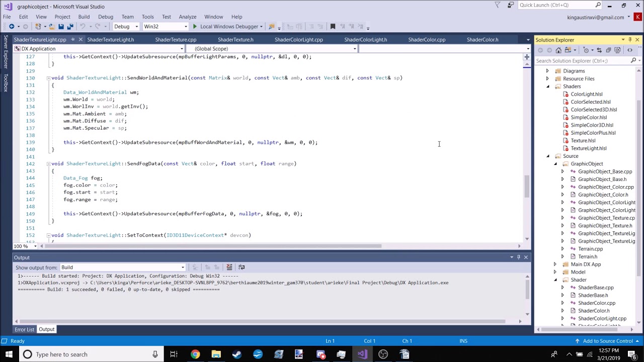This screenshot has height=362, width=644.
Task: Open the Build menu
Action: click(x=84, y=17)
